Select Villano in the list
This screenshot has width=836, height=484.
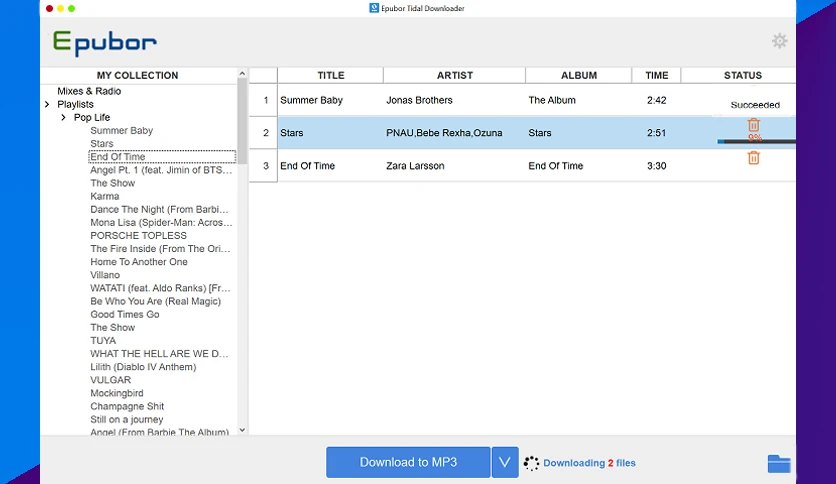tap(105, 275)
